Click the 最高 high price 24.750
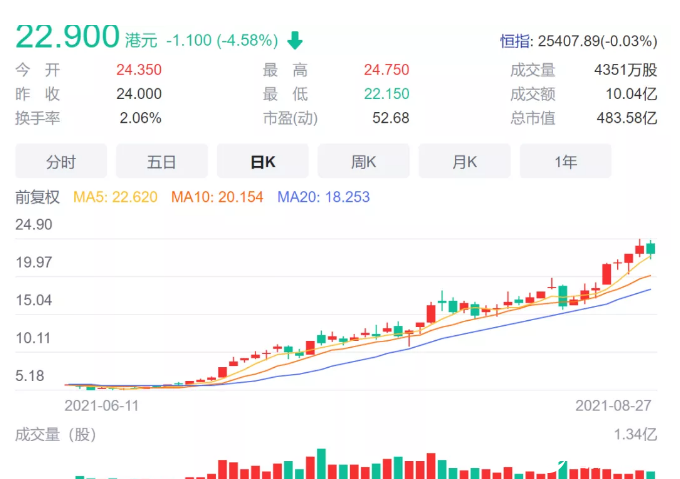 pyautogui.click(x=386, y=70)
